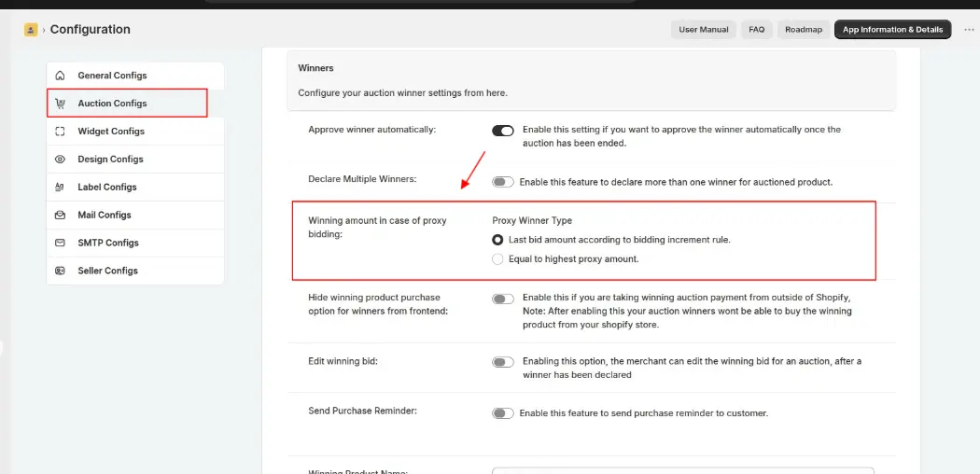Viewport: 980px width, 474px height.
Task: Click the Winners section heading
Action: (x=315, y=67)
